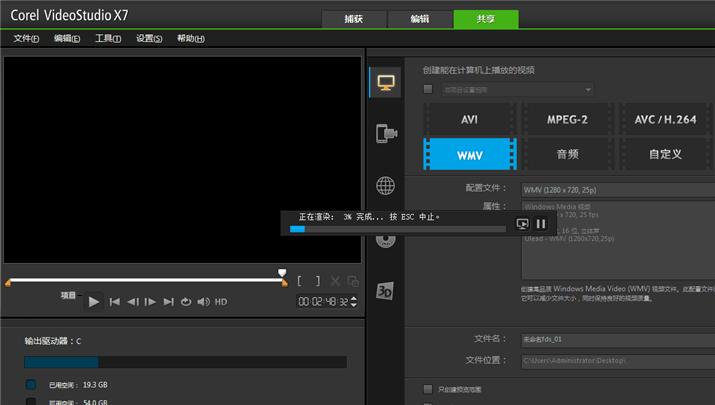This screenshot has height=405, width=715.
Task: Click the 文件名 file name field
Action: coord(618,339)
